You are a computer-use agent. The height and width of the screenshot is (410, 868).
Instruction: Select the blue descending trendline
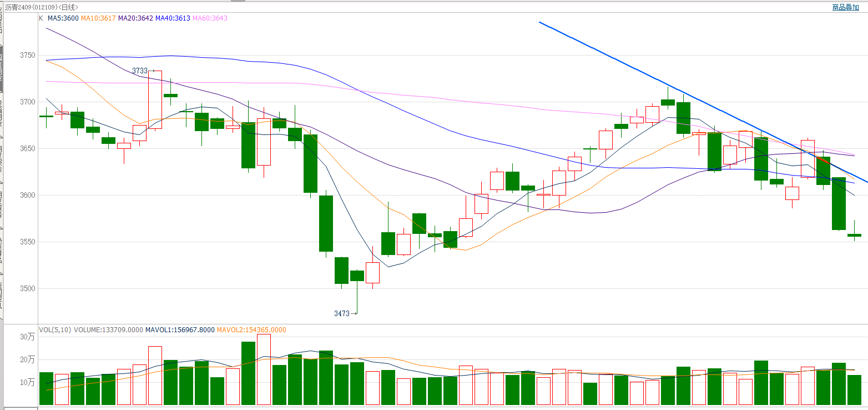point(703,102)
